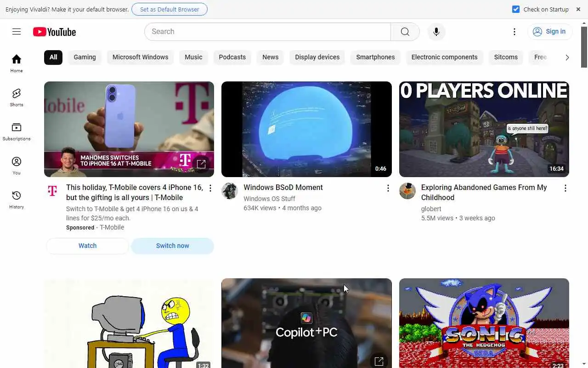Open the Windows BSoD blue dome thumbnail

[306, 129]
